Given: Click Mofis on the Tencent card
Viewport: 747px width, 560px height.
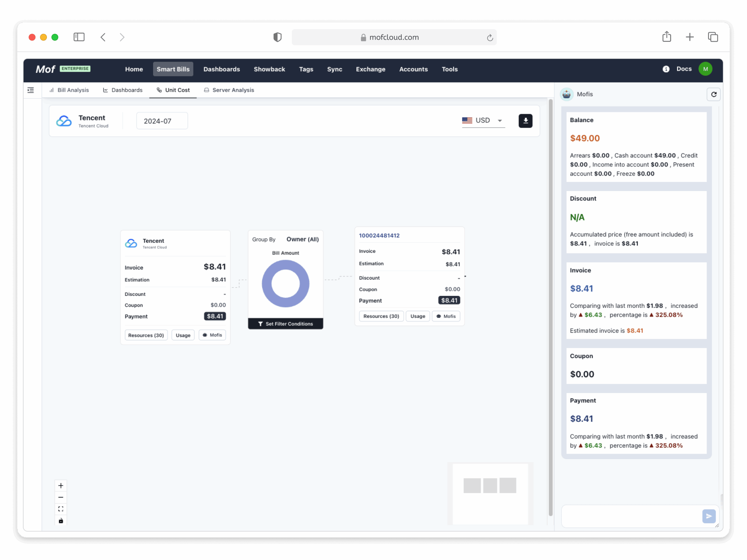Looking at the screenshot, I should pyautogui.click(x=212, y=335).
